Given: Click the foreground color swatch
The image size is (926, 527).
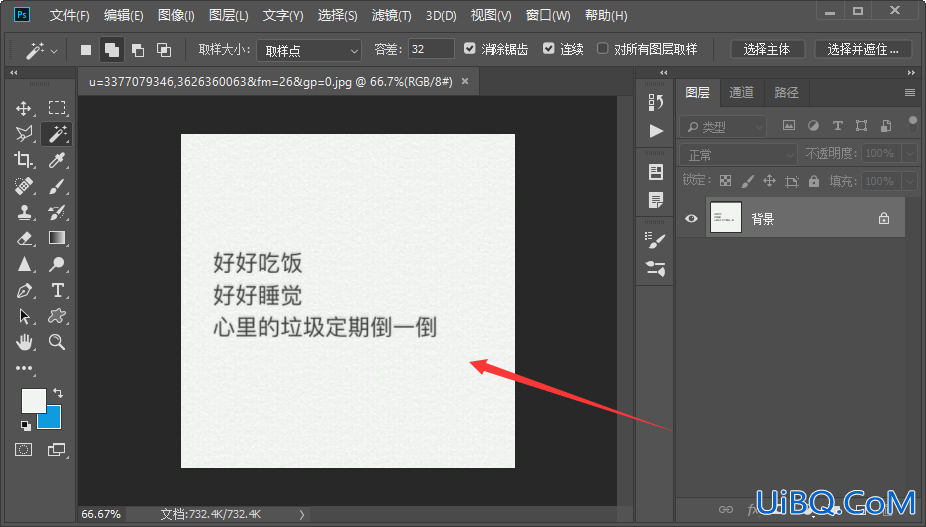Looking at the screenshot, I should coord(33,401).
